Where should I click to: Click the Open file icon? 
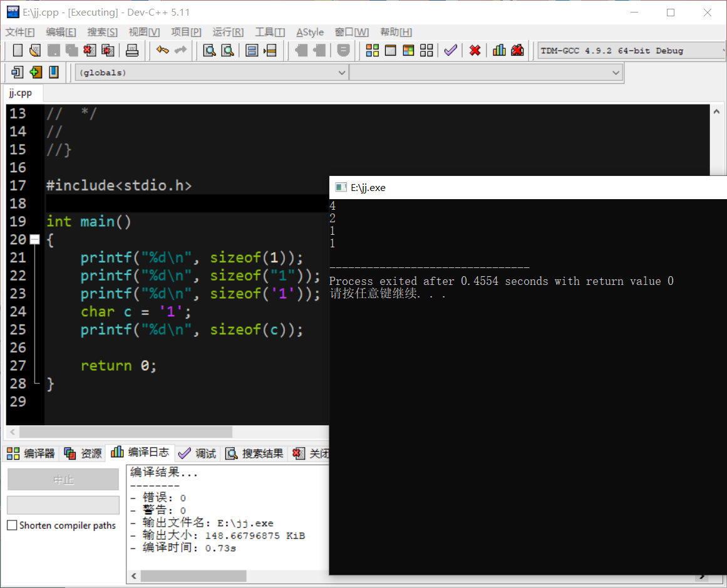(x=35, y=50)
